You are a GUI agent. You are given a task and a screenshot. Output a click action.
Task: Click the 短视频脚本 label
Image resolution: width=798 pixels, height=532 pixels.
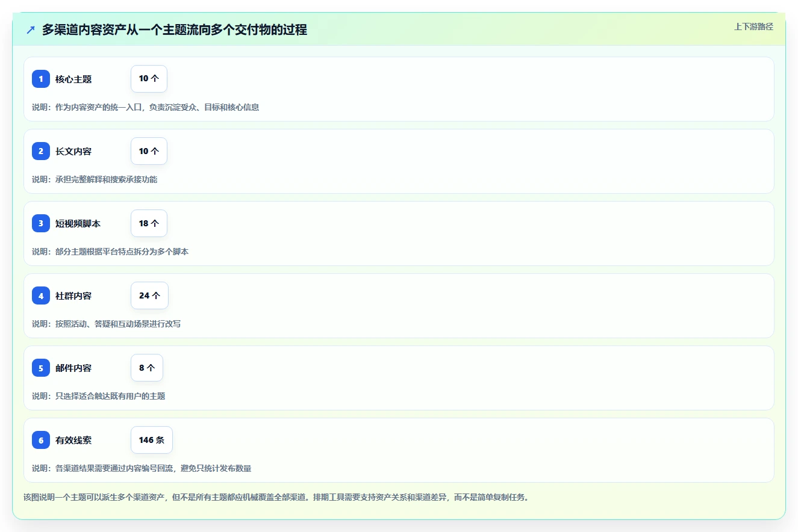click(78, 223)
